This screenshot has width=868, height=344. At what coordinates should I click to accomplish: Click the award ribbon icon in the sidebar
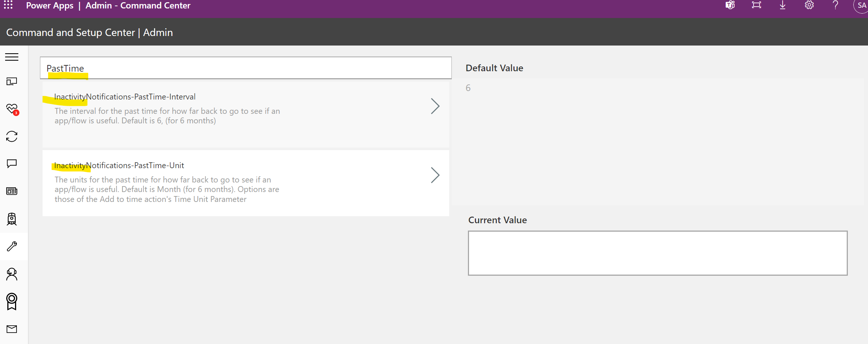[x=11, y=301]
